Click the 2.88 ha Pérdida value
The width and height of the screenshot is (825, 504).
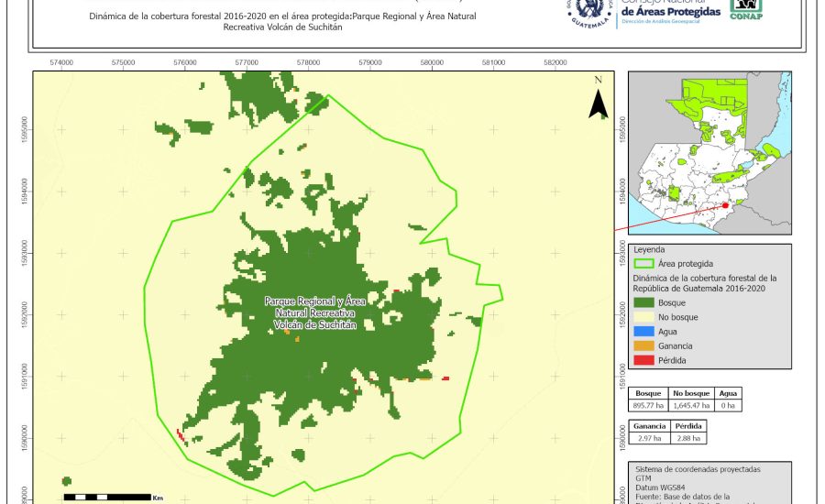[x=689, y=440]
